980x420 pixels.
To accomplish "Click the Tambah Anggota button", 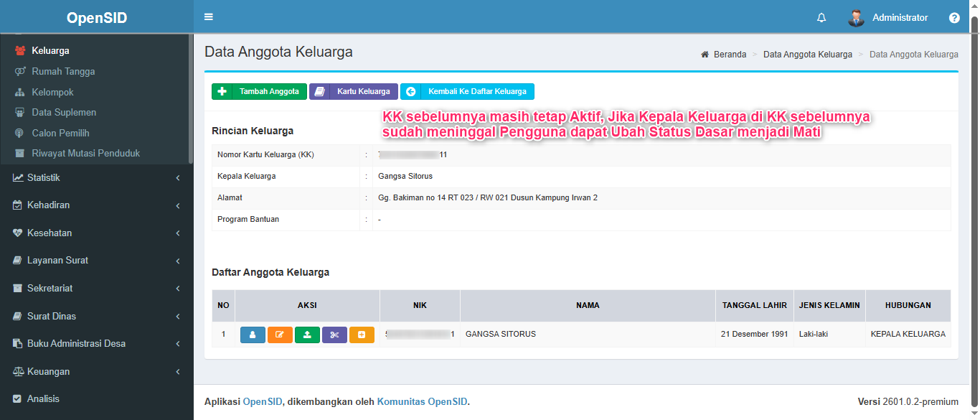I will tap(259, 92).
